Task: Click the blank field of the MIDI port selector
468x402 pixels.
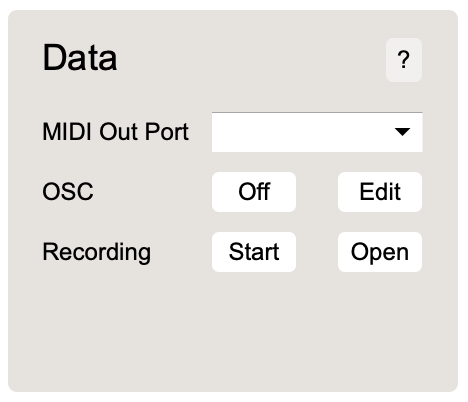Action: click(x=300, y=132)
